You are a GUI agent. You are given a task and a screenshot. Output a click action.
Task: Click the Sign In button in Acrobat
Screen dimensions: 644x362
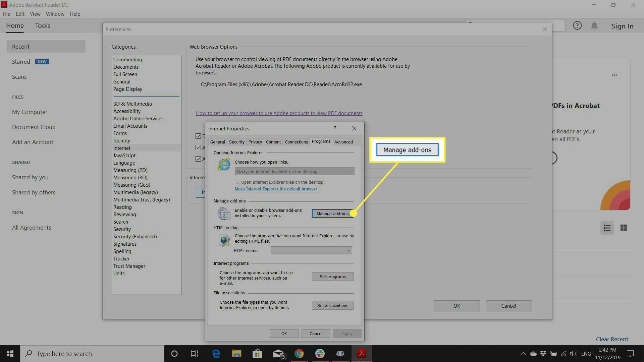[x=622, y=25]
